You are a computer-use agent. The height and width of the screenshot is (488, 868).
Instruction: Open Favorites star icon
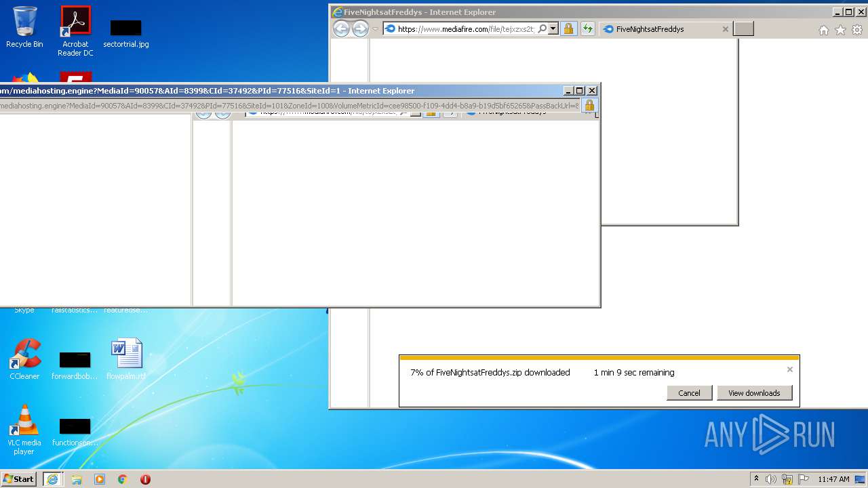pyautogui.click(x=840, y=30)
